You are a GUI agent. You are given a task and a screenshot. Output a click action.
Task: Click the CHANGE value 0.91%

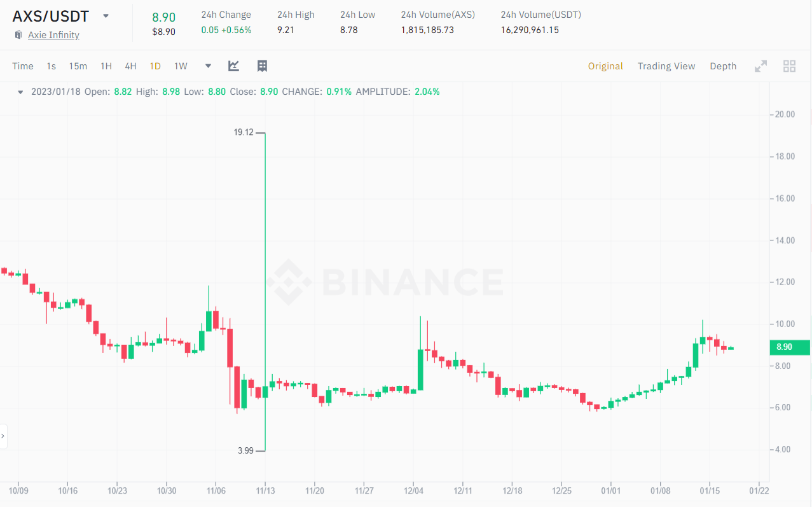pyautogui.click(x=339, y=92)
